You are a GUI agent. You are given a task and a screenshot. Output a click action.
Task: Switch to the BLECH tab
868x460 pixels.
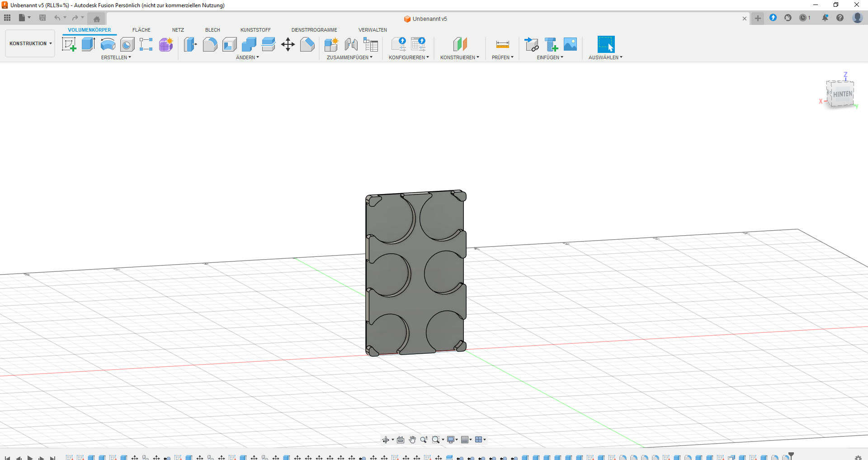[x=212, y=30]
